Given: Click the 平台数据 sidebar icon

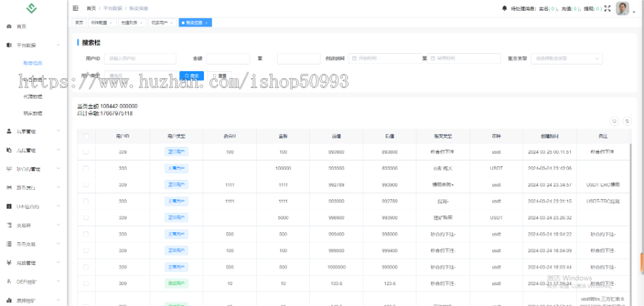Looking at the screenshot, I should 9,45.
